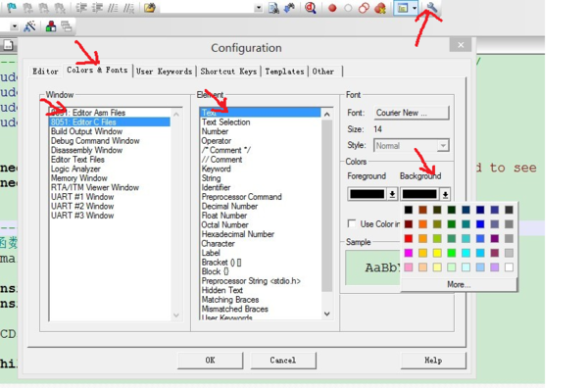
Task: Open Target Options magic wand icon
Action: click(29, 26)
